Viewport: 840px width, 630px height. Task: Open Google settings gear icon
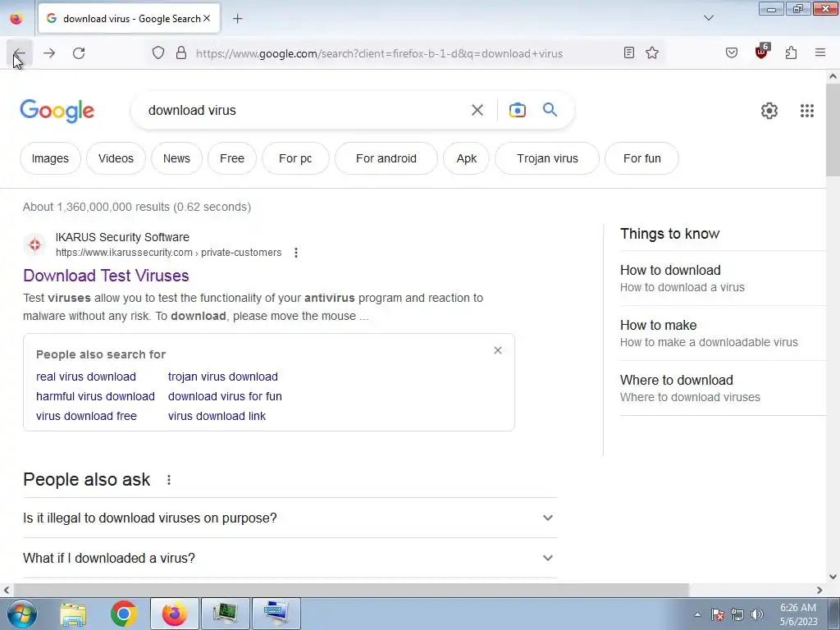(x=769, y=111)
